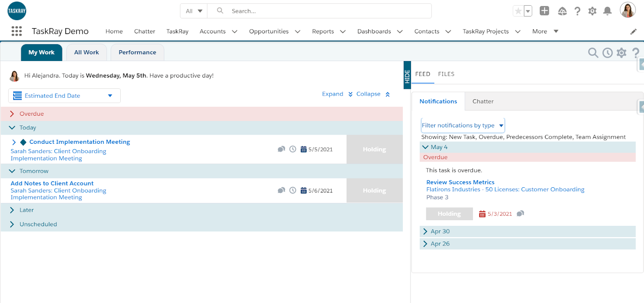Open TaskRay time clock icon
The image size is (644, 303).
pyautogui.click(x=607, y=53)
